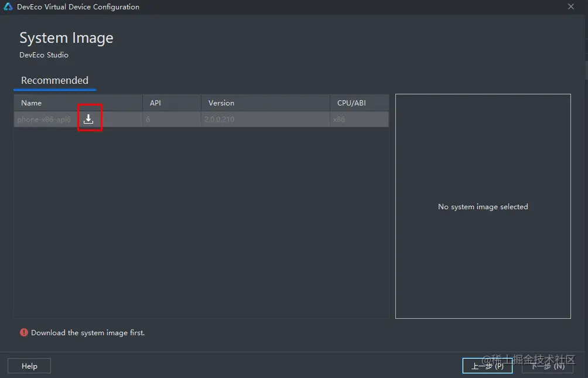
Task: Click the API column header
Action: click(172, 103)
